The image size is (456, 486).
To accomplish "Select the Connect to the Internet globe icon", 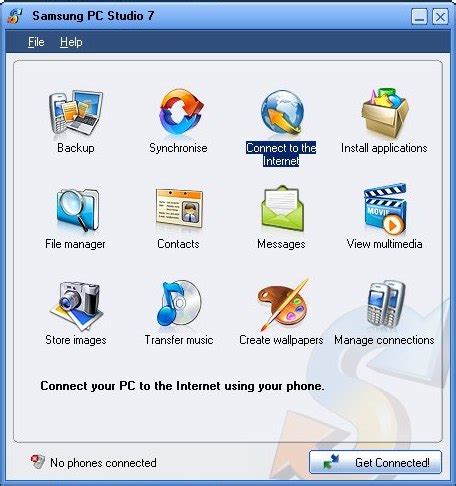I will click(282, 112).
